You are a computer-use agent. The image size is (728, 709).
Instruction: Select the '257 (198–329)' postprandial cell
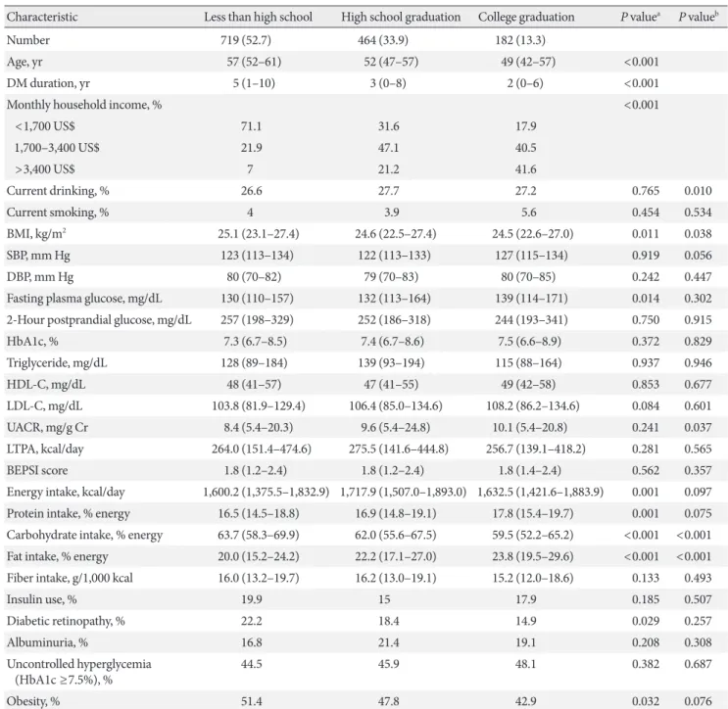click(x=257, y=320)
